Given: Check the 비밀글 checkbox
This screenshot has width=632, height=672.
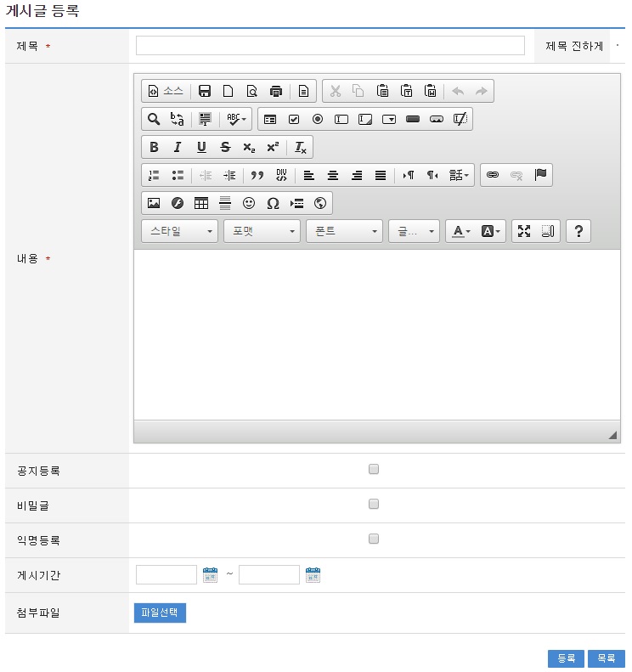Looking at the screenshot, I should point(374,504).
